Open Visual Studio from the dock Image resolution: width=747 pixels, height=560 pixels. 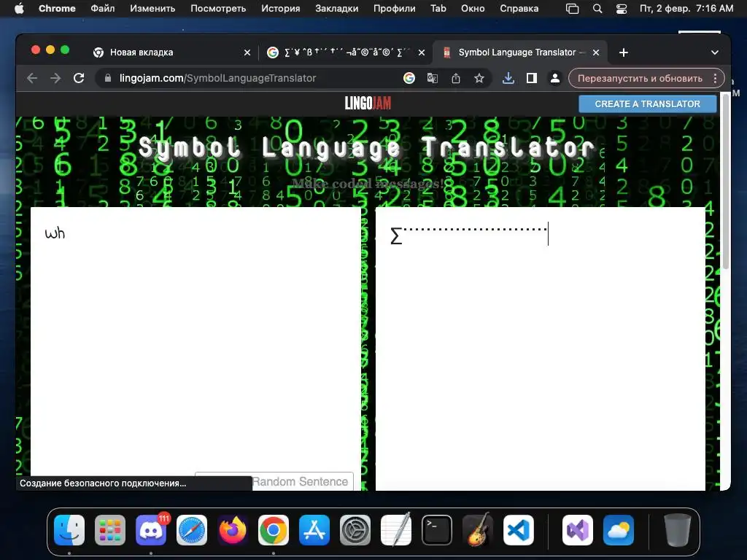coord(578,530)
